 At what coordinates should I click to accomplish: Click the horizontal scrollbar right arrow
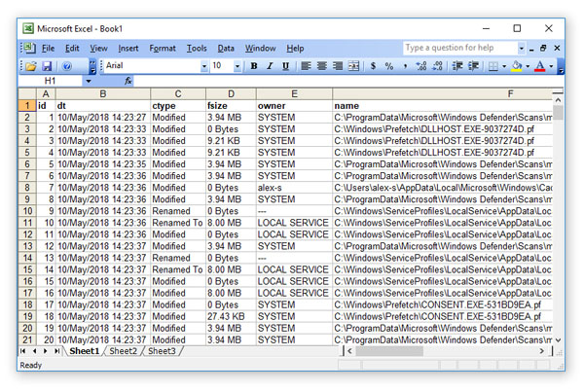click(x=542, y=351)
